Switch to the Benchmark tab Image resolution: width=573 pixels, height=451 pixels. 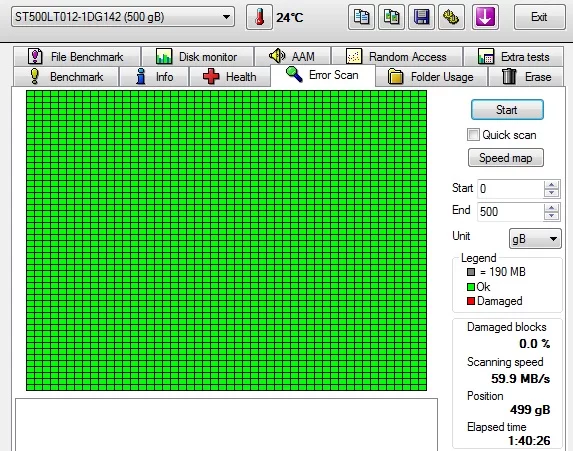pyautogui.click(x=67, y=77)
